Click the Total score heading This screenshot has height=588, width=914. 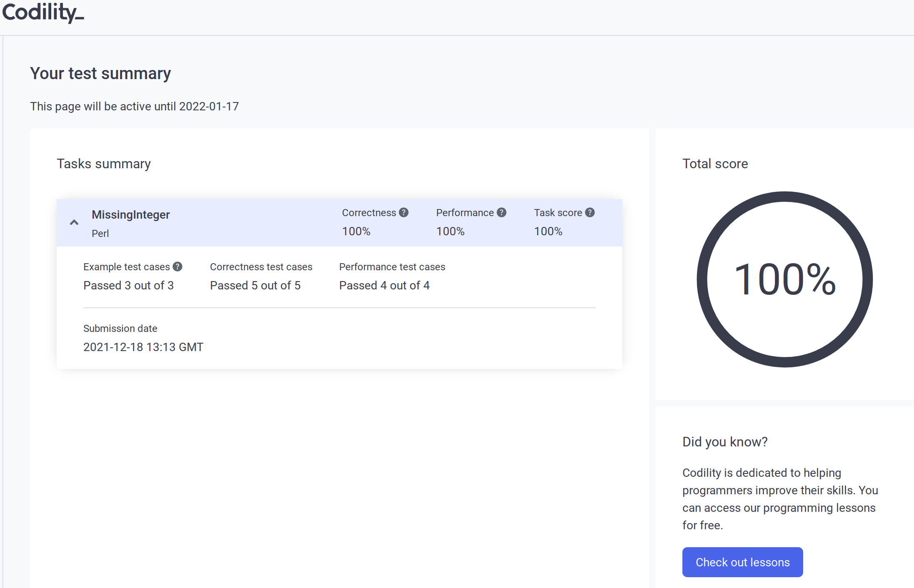(x=715, y=164)
